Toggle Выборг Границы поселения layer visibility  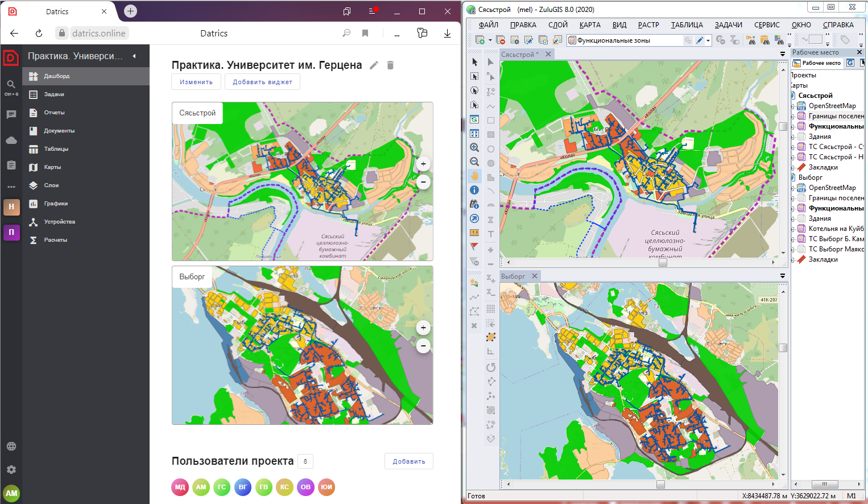[x=801, y=198]
